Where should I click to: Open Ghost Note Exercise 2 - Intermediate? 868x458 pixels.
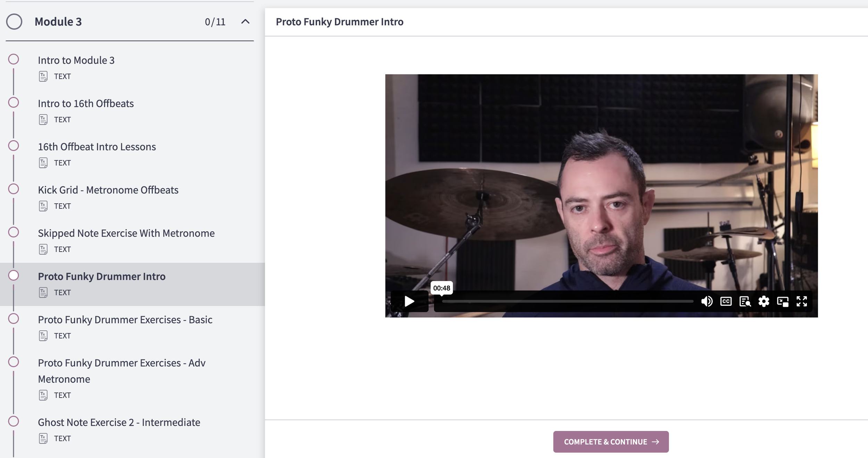tap(119, 422)
